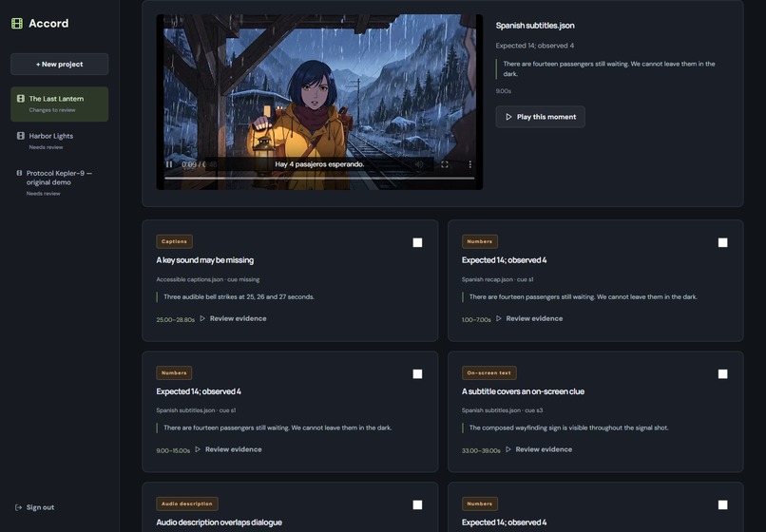The width and height of the screenshot is (766, 532).
Task: Review evidence for 33.00–39.00s issue
Action: point(539,449)
